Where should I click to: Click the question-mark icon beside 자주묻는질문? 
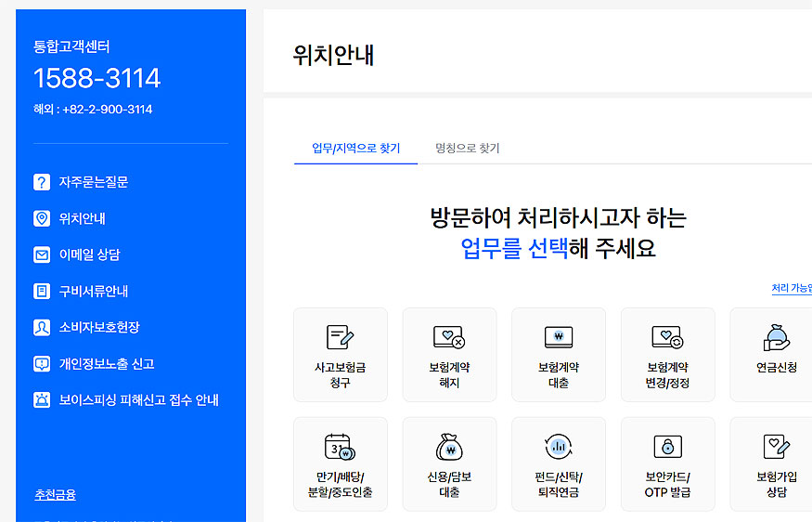pyautogui.click(x=42, y=182)
